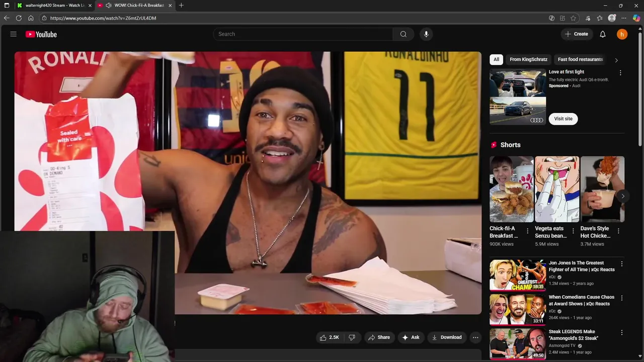Open the Steak LEGENDS Asmongold thumbnail

coord(518,344)
